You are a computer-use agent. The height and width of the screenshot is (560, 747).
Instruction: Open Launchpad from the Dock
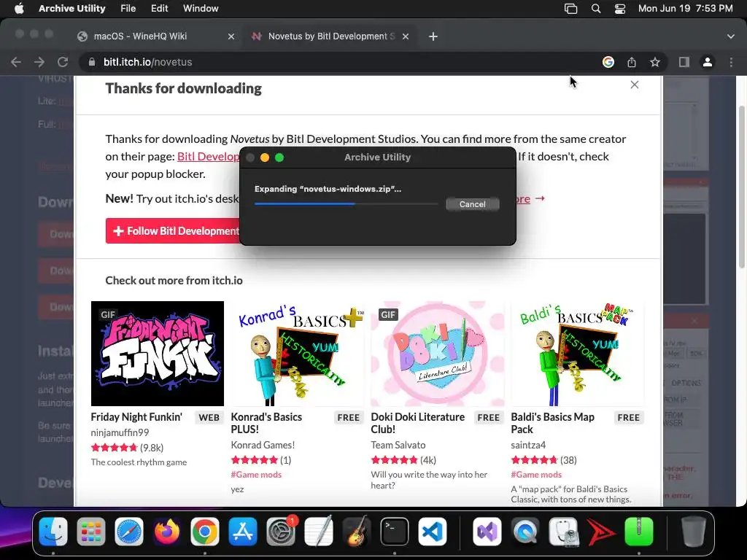(91, 532)
